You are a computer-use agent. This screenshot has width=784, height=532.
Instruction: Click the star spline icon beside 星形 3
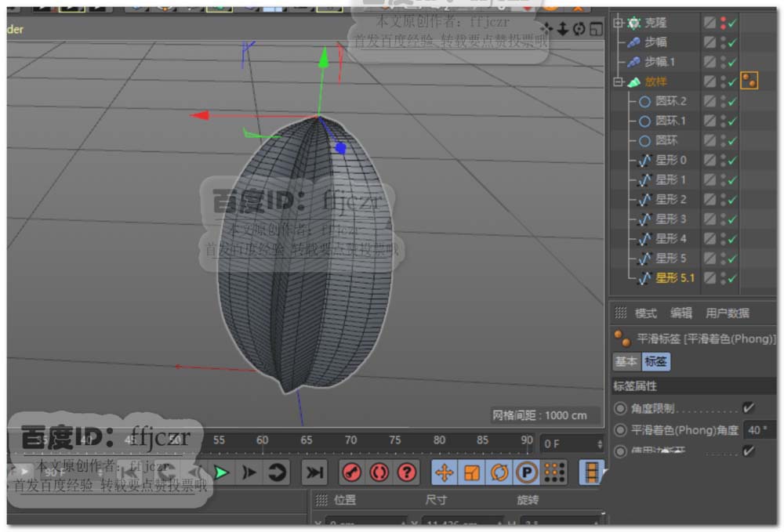pos(644,219)
